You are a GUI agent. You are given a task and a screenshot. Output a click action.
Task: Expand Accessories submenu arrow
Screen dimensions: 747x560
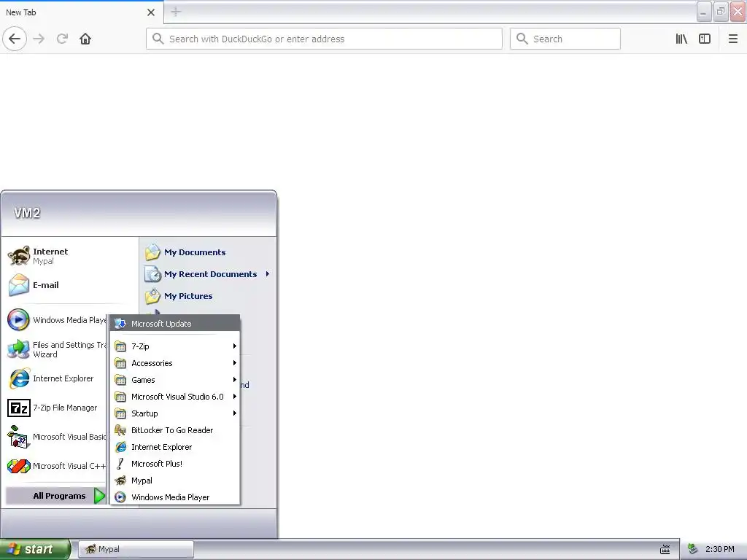click(234, 363)
